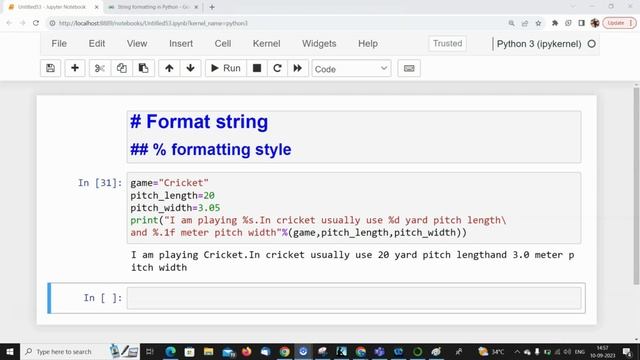Bookmark this page with the star icon
This screenshot has height=360, width=640.
[538, 23]
